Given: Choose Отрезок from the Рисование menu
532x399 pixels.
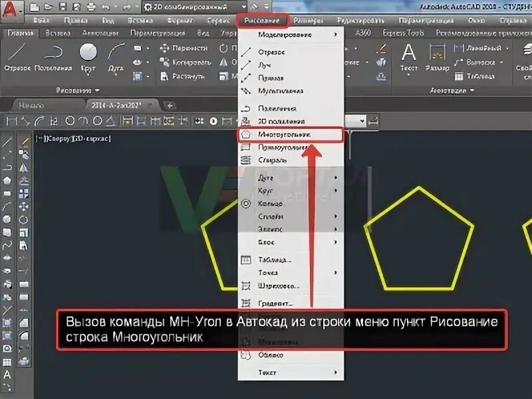Looking at the screenshot, I should click(x=291, y=52).
